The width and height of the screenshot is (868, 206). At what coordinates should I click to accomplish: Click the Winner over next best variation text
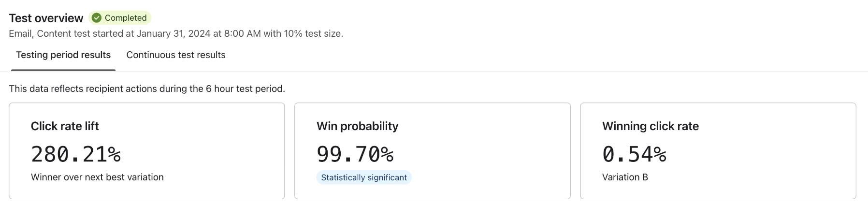[x=97, y=177]
